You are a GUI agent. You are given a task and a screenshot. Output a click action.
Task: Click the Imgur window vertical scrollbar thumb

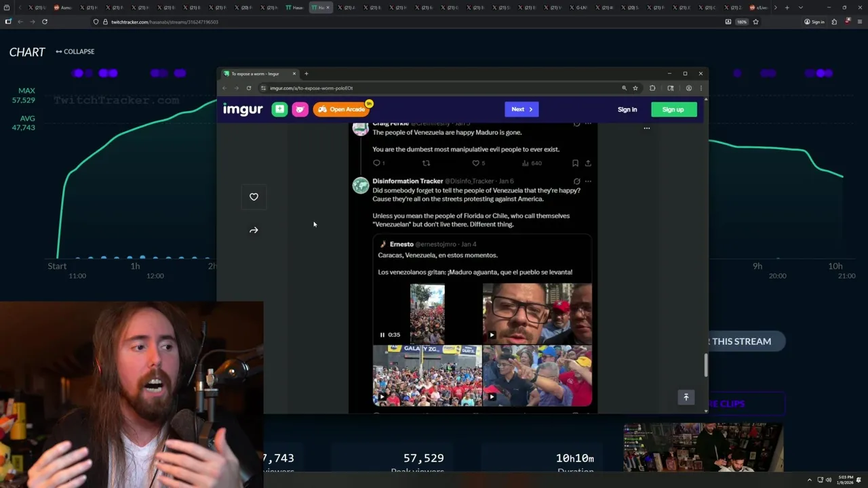706,365
